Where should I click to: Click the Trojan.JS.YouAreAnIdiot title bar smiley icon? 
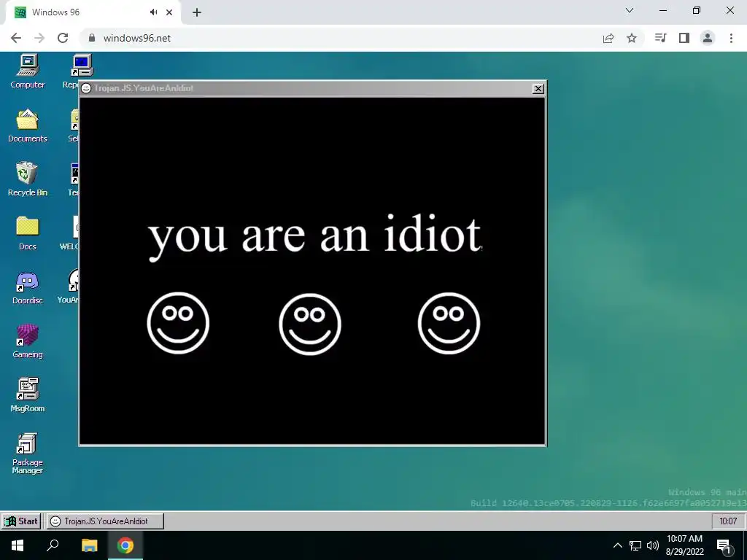click(x=86, y=88)
